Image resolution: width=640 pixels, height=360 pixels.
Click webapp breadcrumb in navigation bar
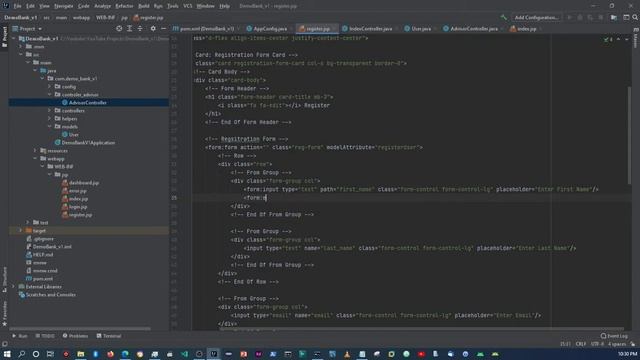[81, 18]
